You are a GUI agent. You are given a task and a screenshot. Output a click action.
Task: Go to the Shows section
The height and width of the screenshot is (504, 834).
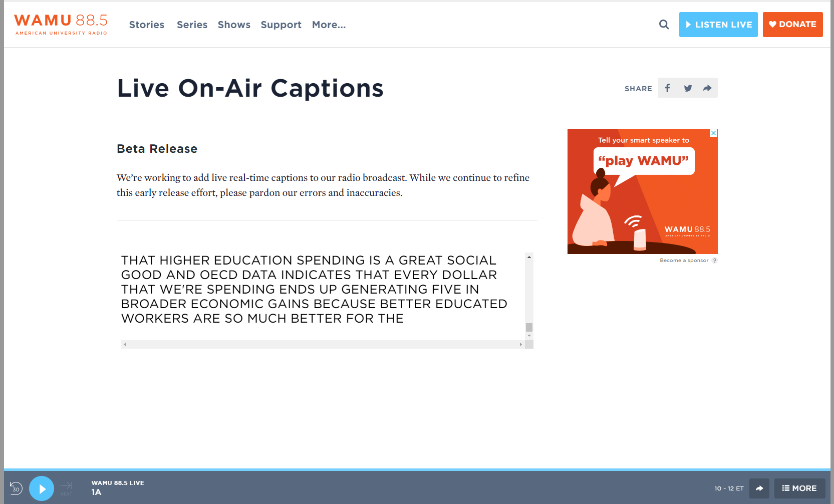234,25
